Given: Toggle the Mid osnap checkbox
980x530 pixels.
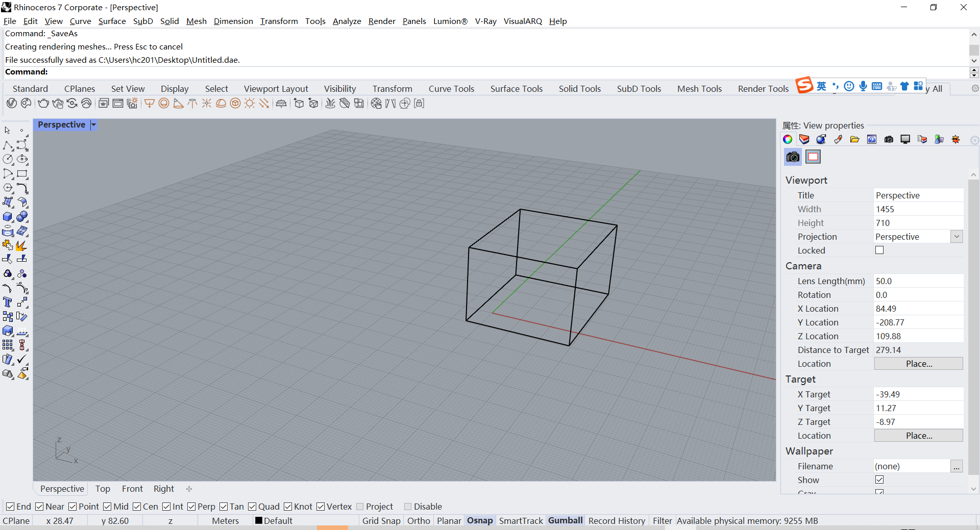Looking at the screenshot, I should [x=107, y=507].
